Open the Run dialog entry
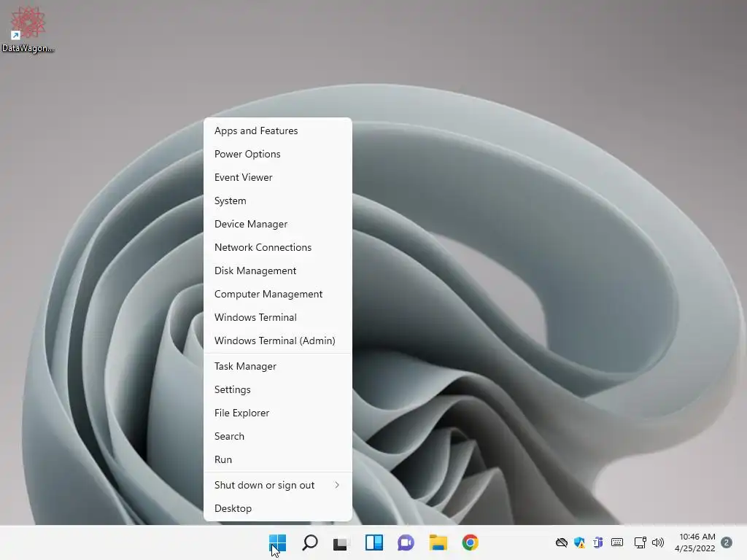Image resolution: width=747 pixels, height=560 pixels. tap(278, 459)
